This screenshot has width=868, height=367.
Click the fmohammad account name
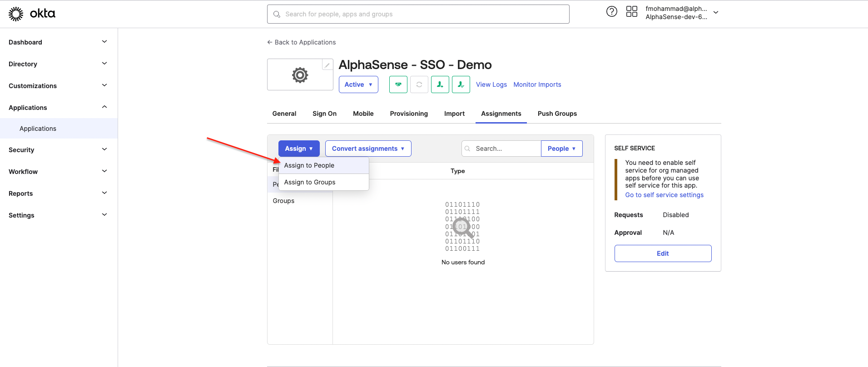(676, 9)
